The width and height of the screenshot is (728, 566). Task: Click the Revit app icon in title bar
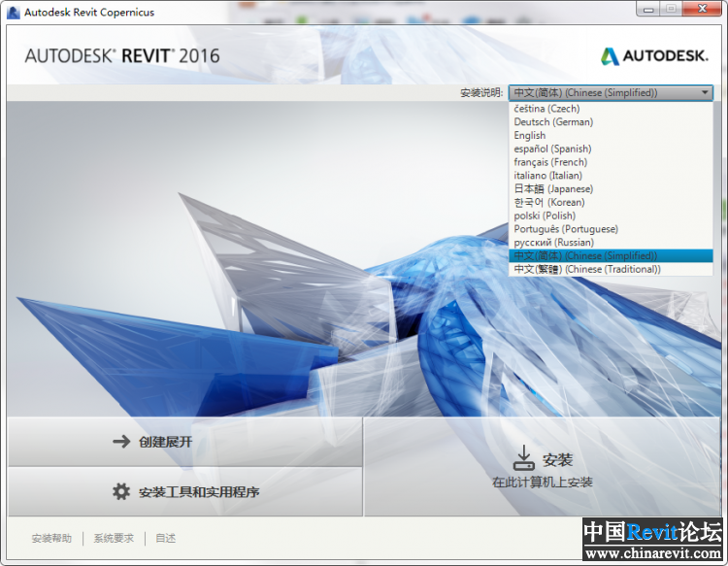[14, 12]
